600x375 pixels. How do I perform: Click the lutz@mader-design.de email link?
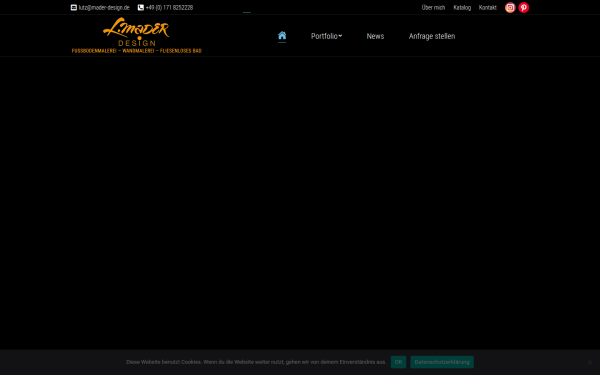(x=104, y=8)
